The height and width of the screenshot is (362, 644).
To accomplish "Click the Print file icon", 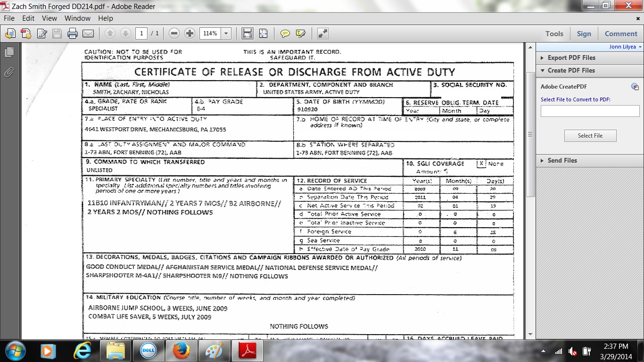I will coord(72,33).
